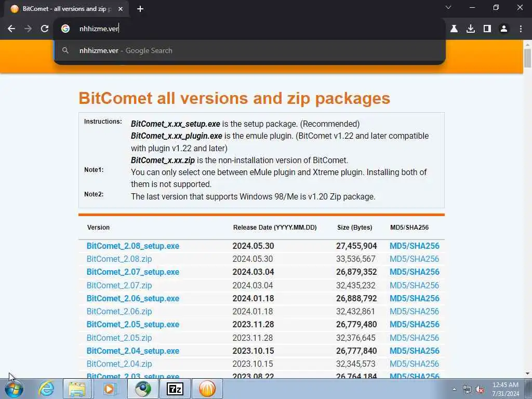Image resolution: width=532 pixels, height=399 pixels.
Task: Click the Release Date column header
Action: tap(275, 228)
